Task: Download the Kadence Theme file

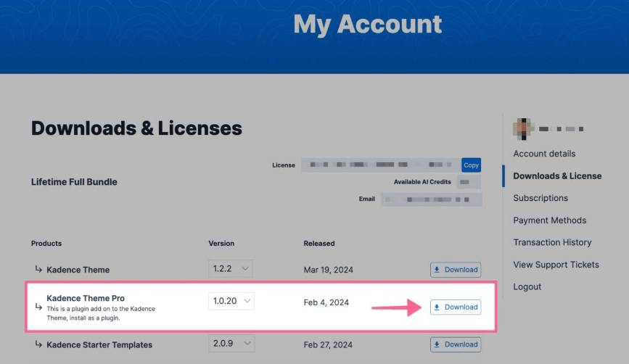Action: [x=455, y=270]
